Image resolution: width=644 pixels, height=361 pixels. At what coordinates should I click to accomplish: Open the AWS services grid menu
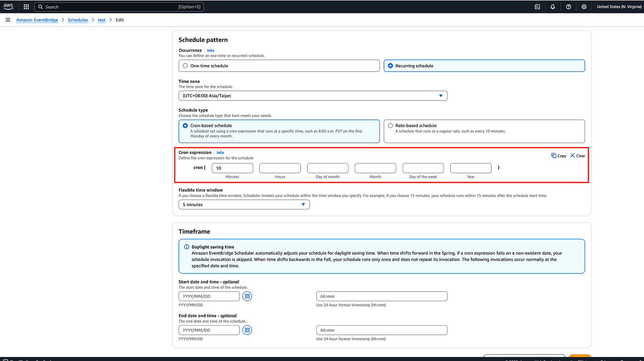point(26,7)
